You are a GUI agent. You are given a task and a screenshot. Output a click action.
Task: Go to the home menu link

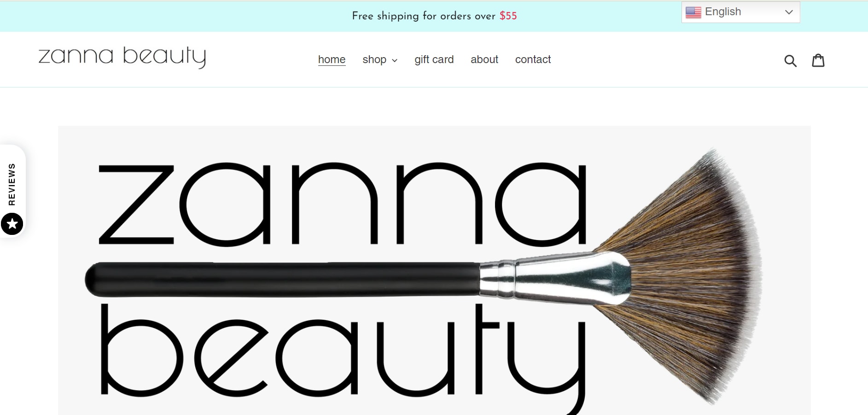(332, 59)
